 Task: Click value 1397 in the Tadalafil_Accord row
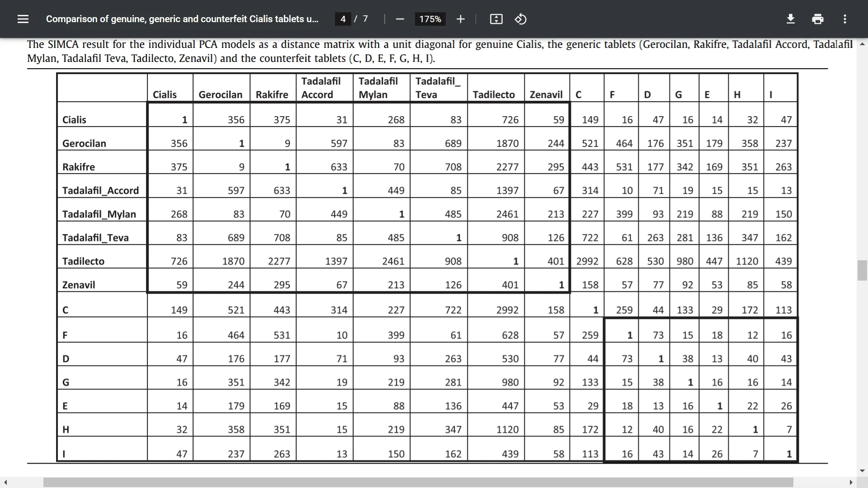(507, 190)
